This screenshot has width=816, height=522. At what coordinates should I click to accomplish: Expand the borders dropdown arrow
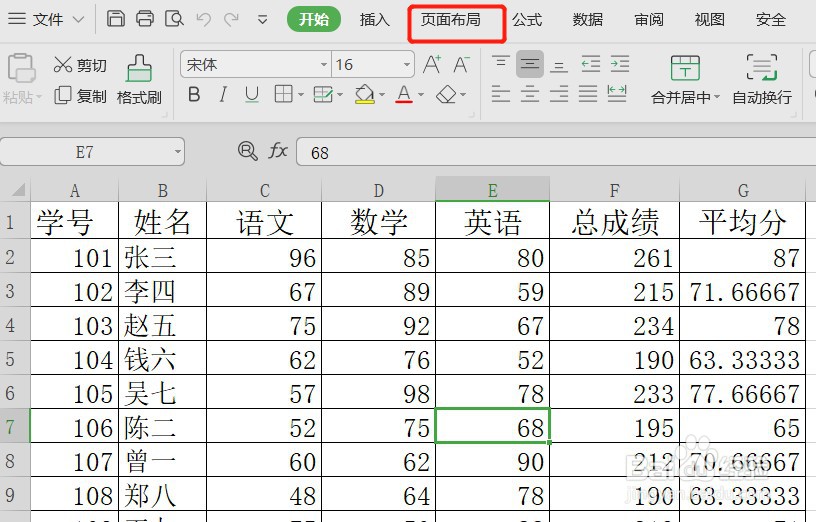pyautogui.click(x=301, y=95)
